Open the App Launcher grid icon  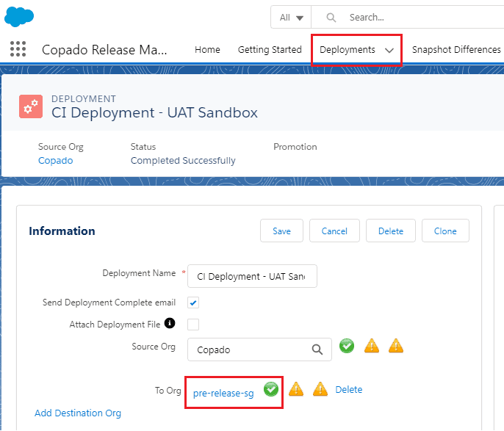coord(18,49)
